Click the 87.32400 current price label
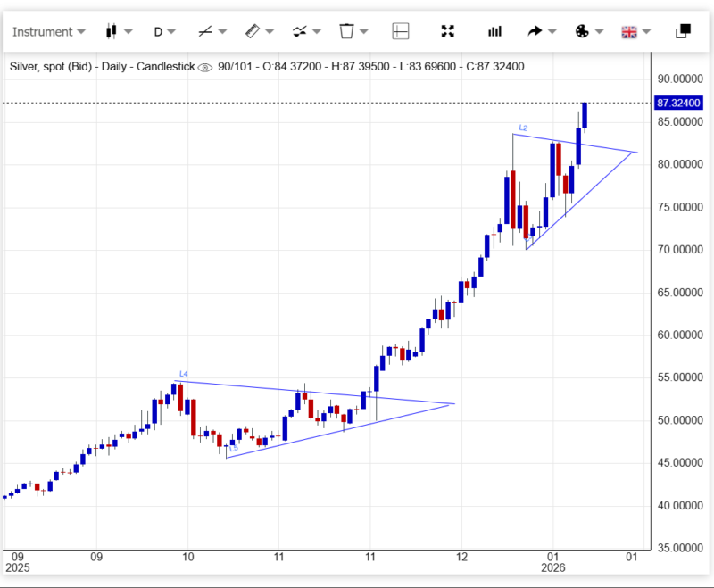Image resolution: width=714 pixels, height=588 pixels. click(x=677, y=103)
